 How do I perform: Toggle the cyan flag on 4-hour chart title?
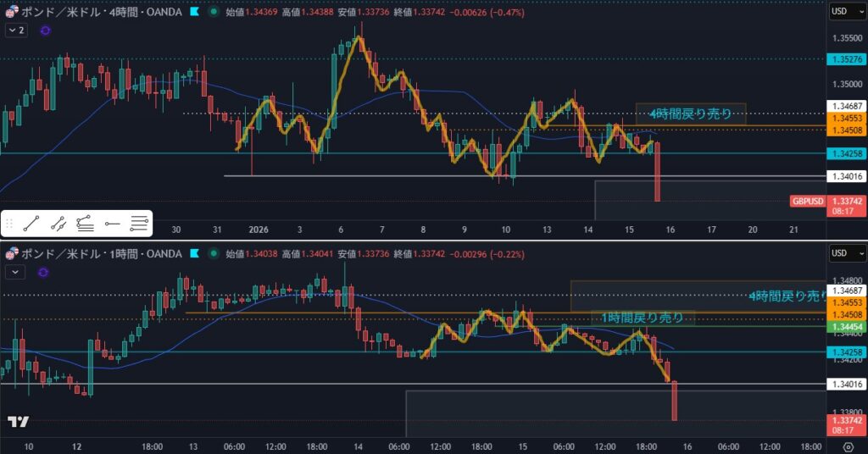[195, 12]
